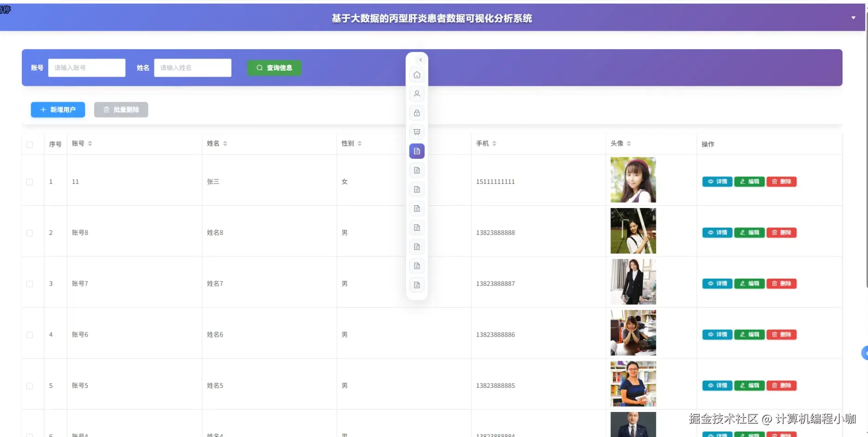Focus the 账号 search input field
This screenshot has height=437, width=868.
87,68
